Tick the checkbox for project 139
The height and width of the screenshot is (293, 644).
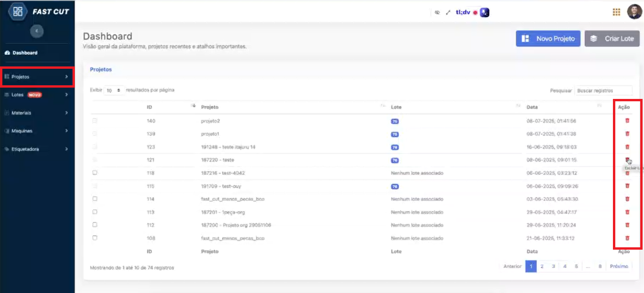tap(95, 134)
